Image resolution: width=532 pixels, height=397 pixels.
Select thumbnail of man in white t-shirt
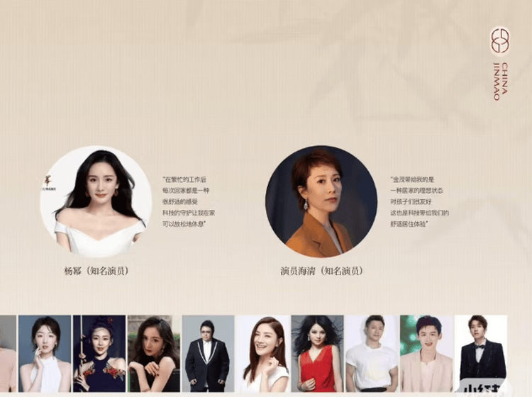(x=372, y=353)
